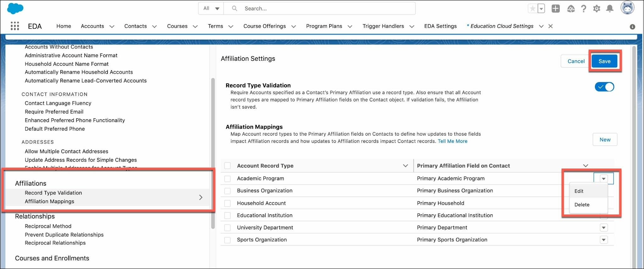Expand the Courses tab dropdown chevron
The height and width of the screenshot is (269, 644).
(x=195, y=26)
